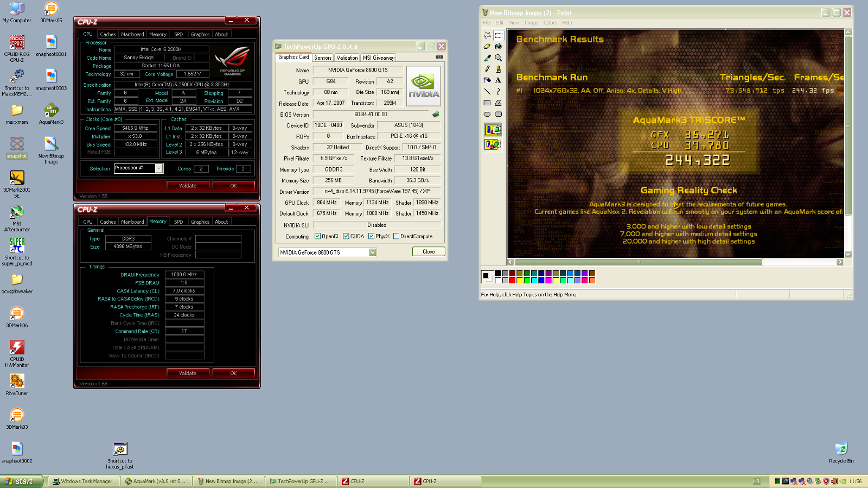
Task: Pick the red color swatch in Paint
Action: tap(512, 281)
